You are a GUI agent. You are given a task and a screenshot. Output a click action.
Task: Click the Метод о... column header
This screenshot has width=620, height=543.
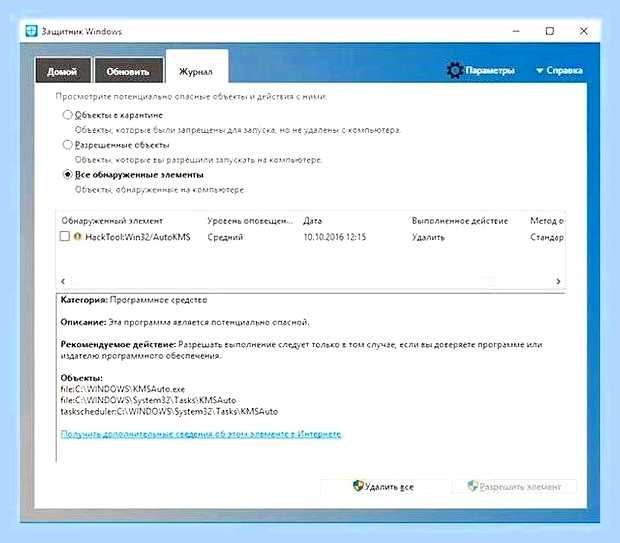[x=547, y=221]
